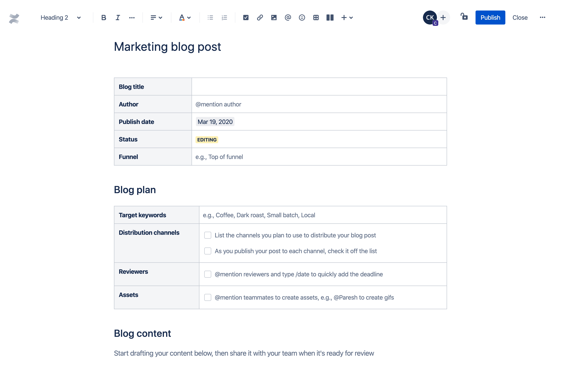Toggle the first distribution channel checkbox

click(x=208, y=235)
